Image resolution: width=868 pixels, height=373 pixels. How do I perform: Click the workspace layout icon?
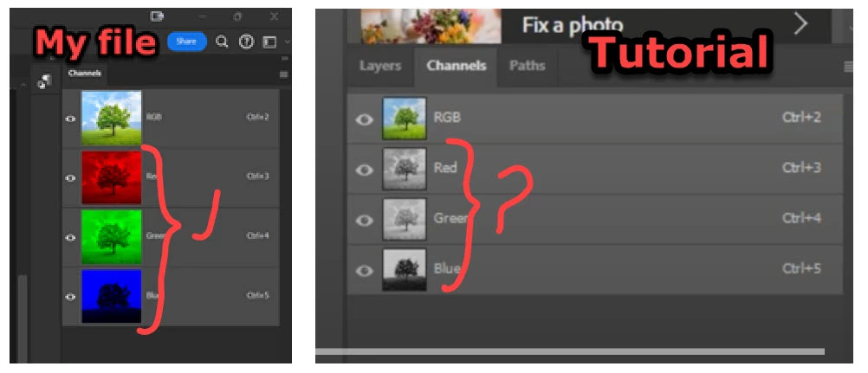tap(269, 42)
